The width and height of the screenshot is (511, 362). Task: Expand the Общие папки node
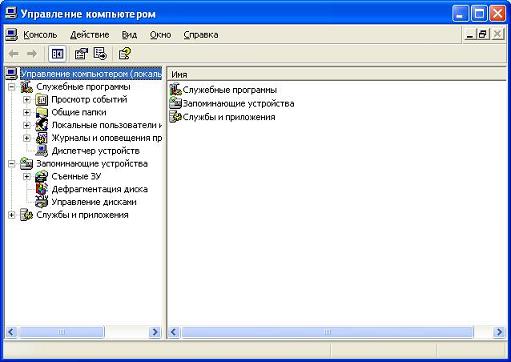pos(27,112)
